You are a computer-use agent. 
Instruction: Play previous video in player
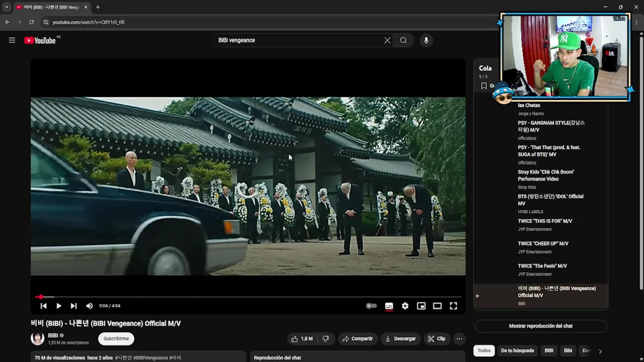tap(43, 306)
